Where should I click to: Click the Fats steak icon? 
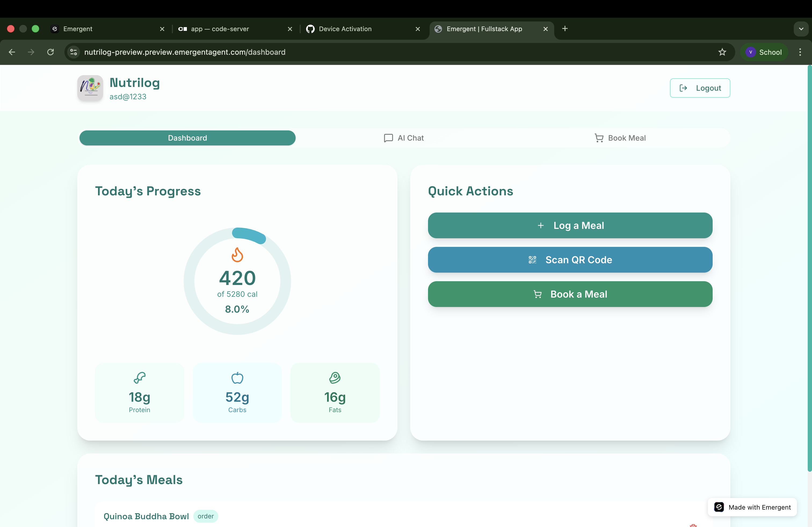(x=335, y=378)
